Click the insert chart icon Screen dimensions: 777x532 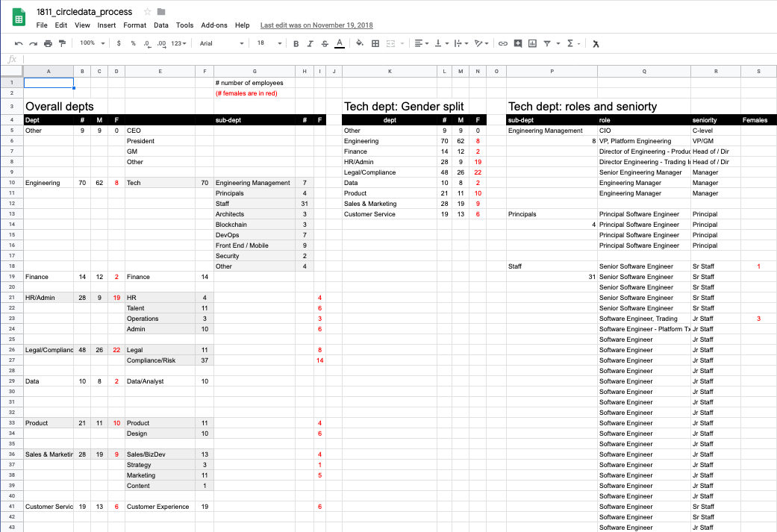[532, 43]
